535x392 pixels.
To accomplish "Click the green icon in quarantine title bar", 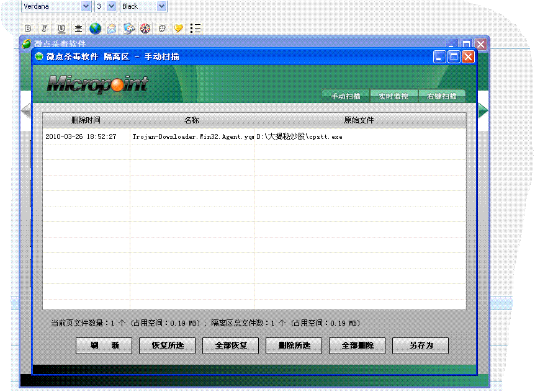I will tap(39, 56).
